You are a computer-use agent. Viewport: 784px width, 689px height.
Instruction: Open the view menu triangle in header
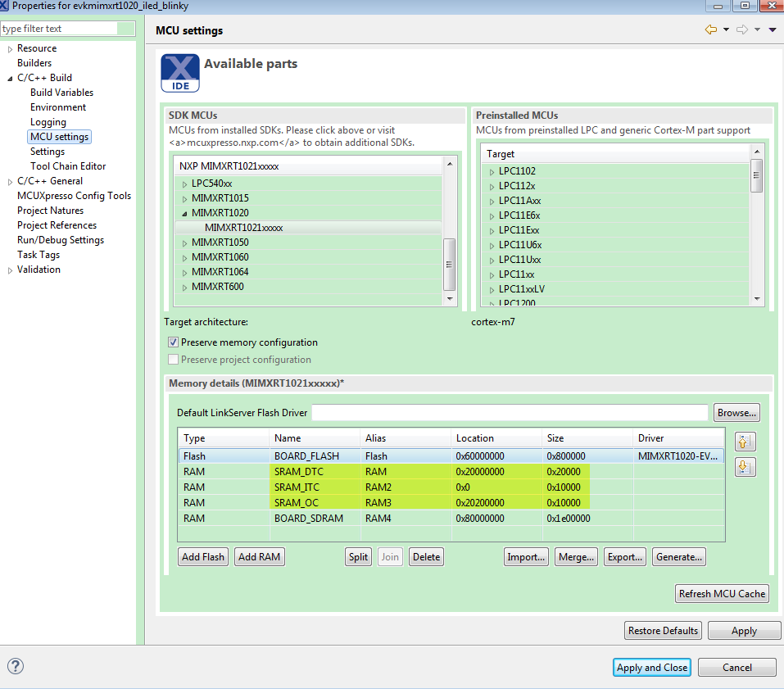tap(772, 30)
